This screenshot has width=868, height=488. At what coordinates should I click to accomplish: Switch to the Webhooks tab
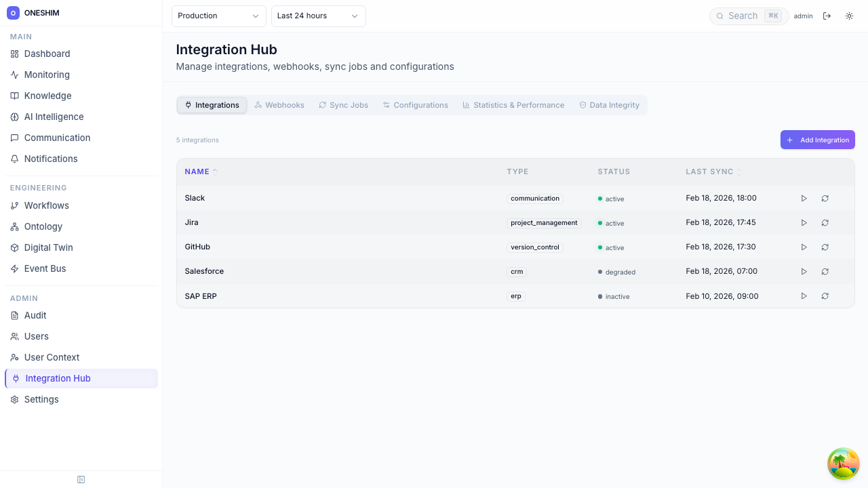[x=279, y=105]
